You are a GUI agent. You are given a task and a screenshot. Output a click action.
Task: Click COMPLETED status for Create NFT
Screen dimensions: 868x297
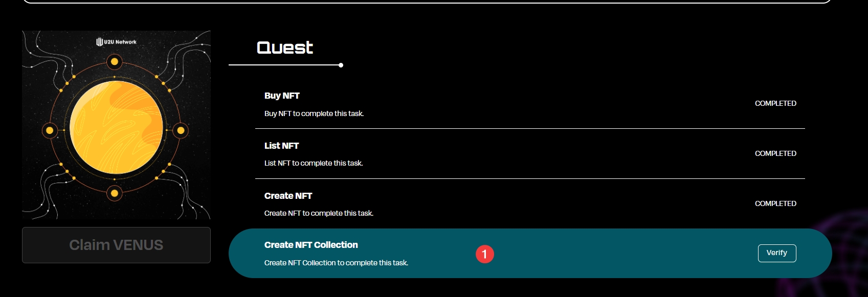coord(775,203)
